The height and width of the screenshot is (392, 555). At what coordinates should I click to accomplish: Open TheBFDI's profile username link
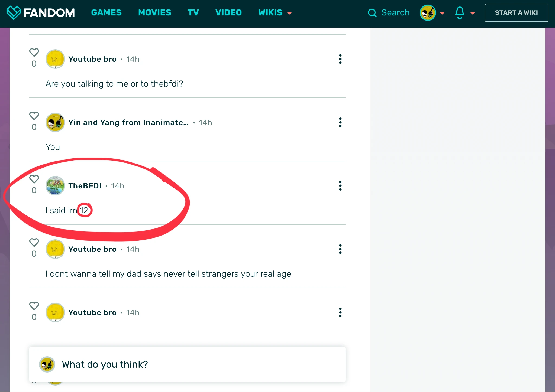tap(85, 186)
